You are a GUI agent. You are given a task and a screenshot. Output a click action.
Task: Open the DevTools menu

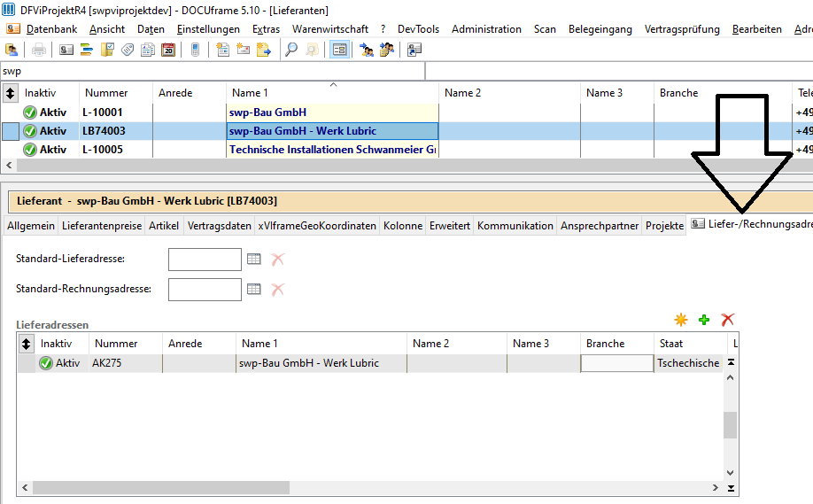(418, 29)
